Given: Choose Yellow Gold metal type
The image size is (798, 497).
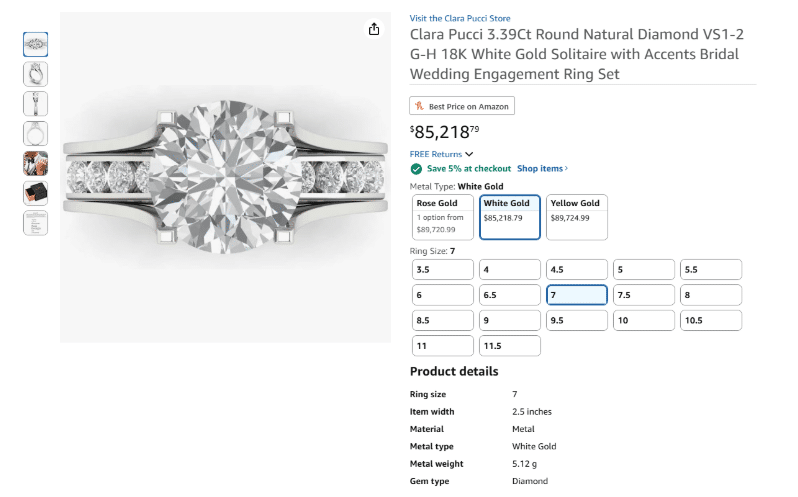Looking at the screenshot, I should coord(577,217).
